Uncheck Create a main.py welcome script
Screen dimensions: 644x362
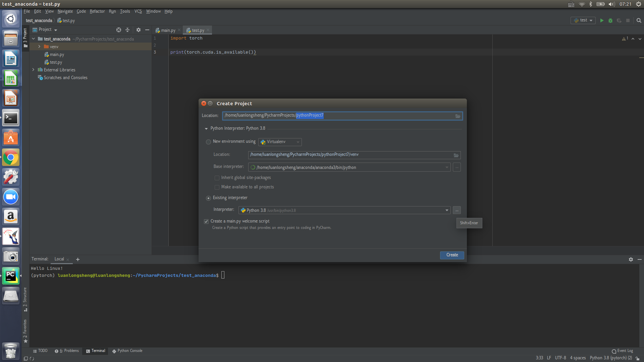[x=206, y=222]
